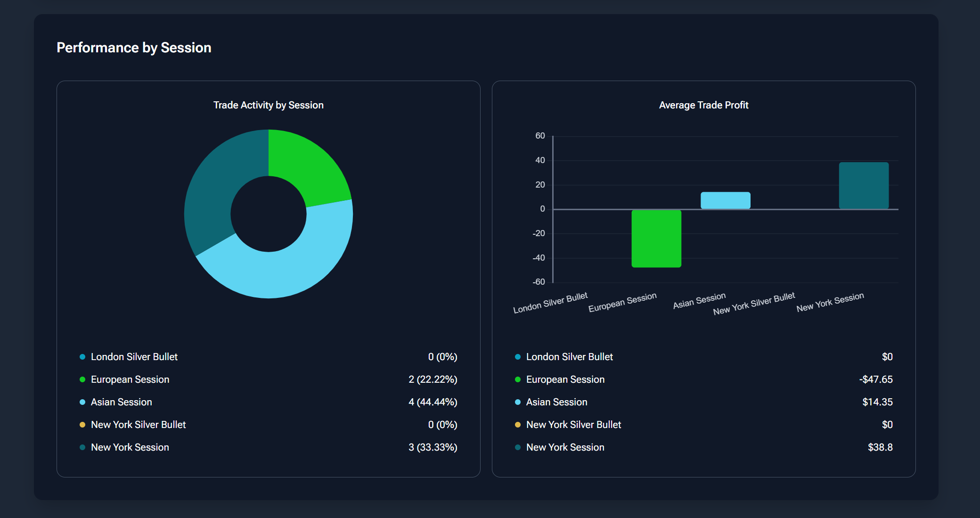
Task: Click the $38.8 profit value
Action: 880,447
